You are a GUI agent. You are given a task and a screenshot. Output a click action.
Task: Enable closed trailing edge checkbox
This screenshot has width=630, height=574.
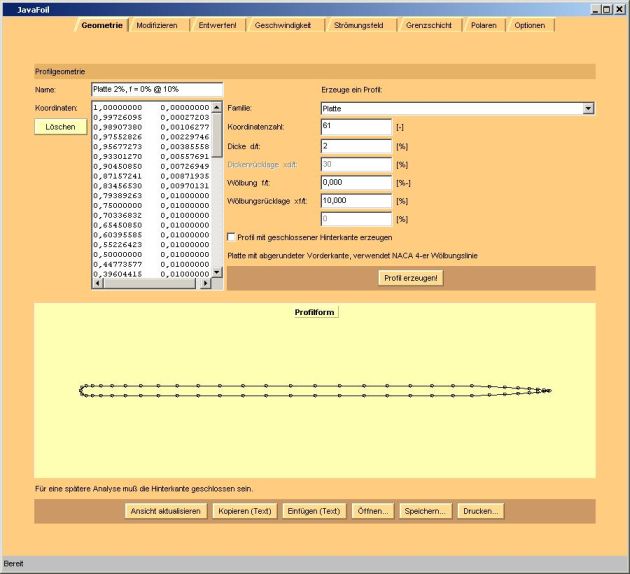click(x=232, y=237)
